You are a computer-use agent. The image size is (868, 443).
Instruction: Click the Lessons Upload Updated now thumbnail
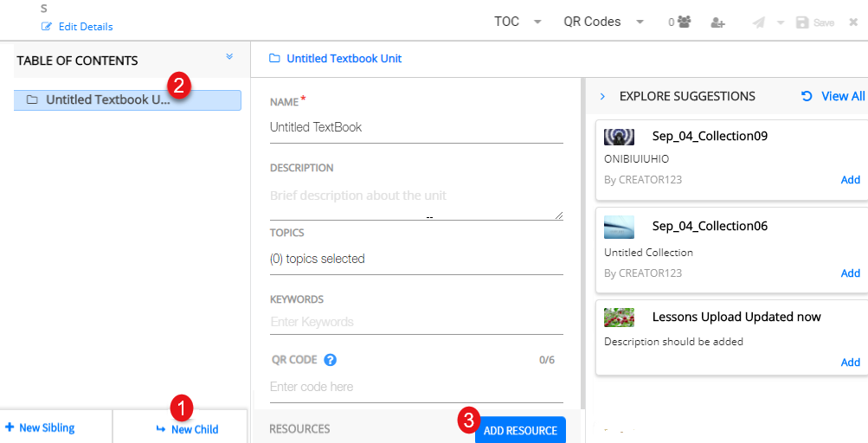tap(619, 318)
